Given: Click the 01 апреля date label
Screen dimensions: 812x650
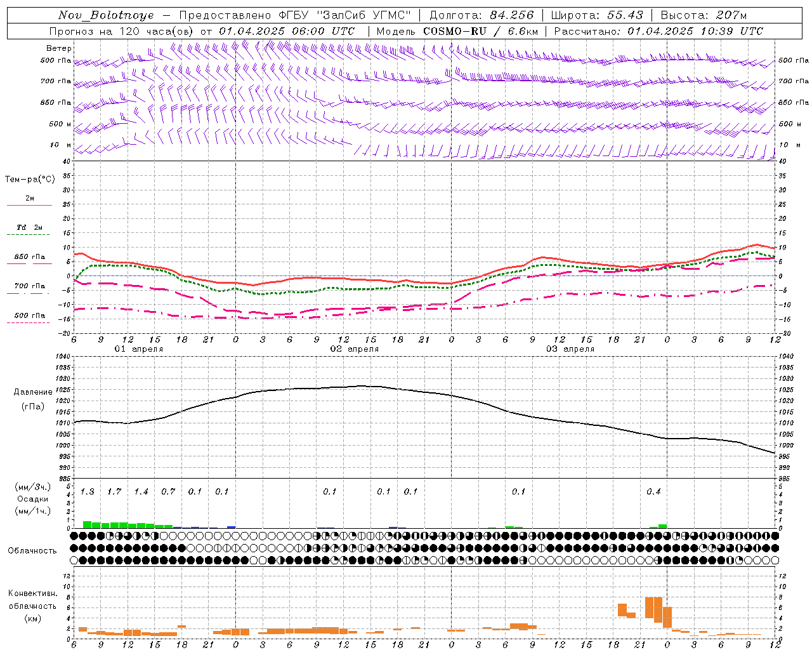Looking at the screenshot, I should 138,349.
